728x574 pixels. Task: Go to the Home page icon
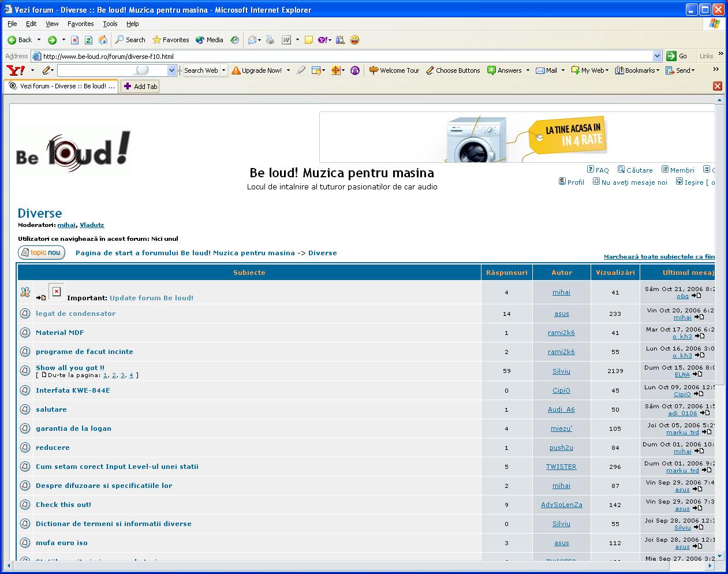(103, 40)
